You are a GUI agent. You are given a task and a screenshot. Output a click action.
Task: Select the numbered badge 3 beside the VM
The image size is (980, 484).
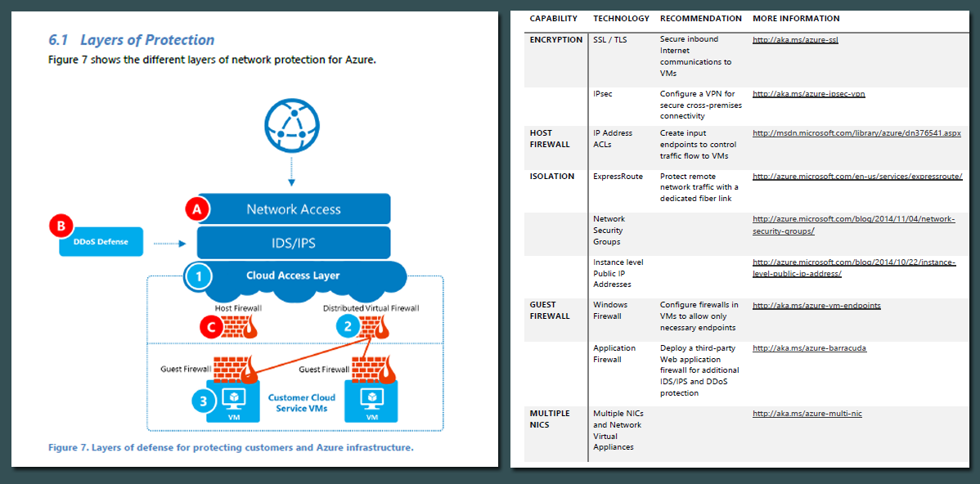[203, 401]
